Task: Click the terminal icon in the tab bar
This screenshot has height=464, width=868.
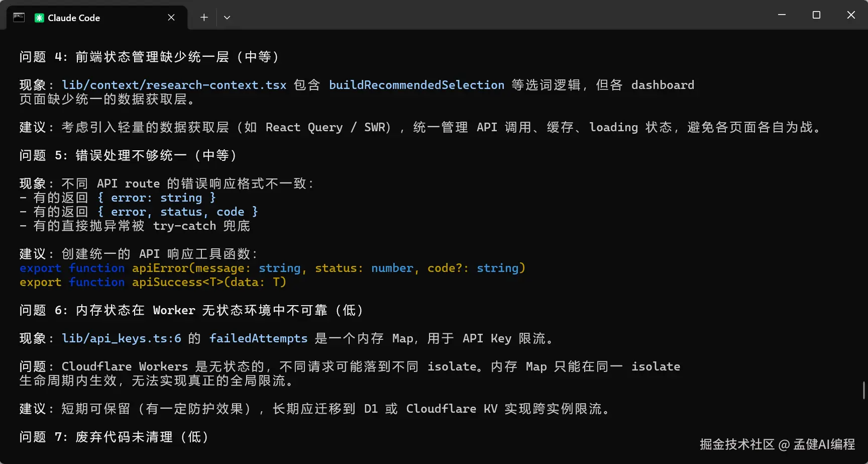Action: 19,18
